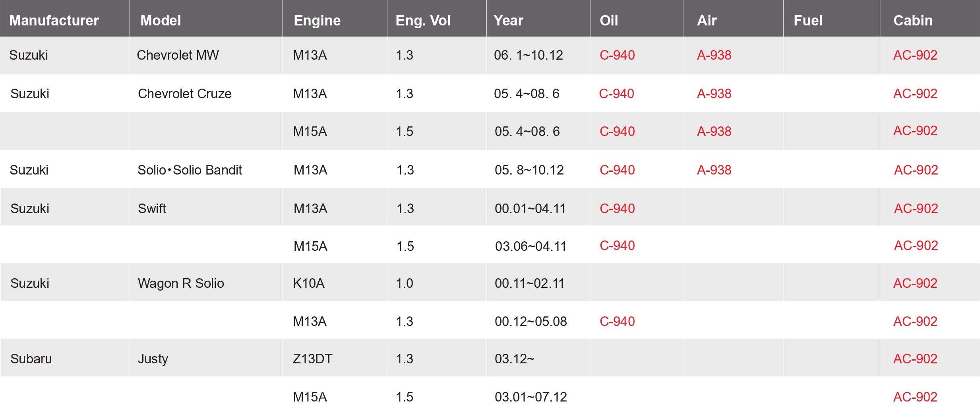Screen dimensions: 980x417
Task: Open C-940 in the 00.12~05.08 row
Action: coord(617,321)
